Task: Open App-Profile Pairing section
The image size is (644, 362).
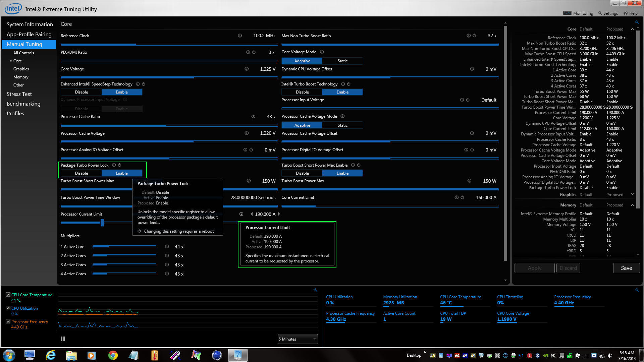Action: coord(29,35)
